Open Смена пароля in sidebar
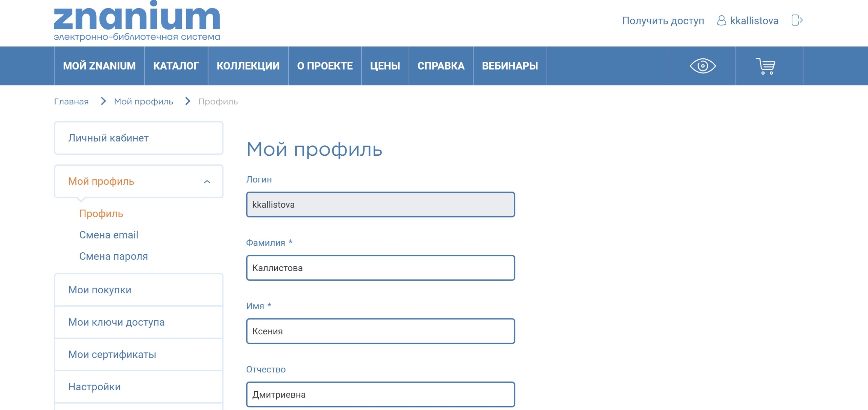Image resolution: width=868 pixels, height=410 pixels. point(113,256)
